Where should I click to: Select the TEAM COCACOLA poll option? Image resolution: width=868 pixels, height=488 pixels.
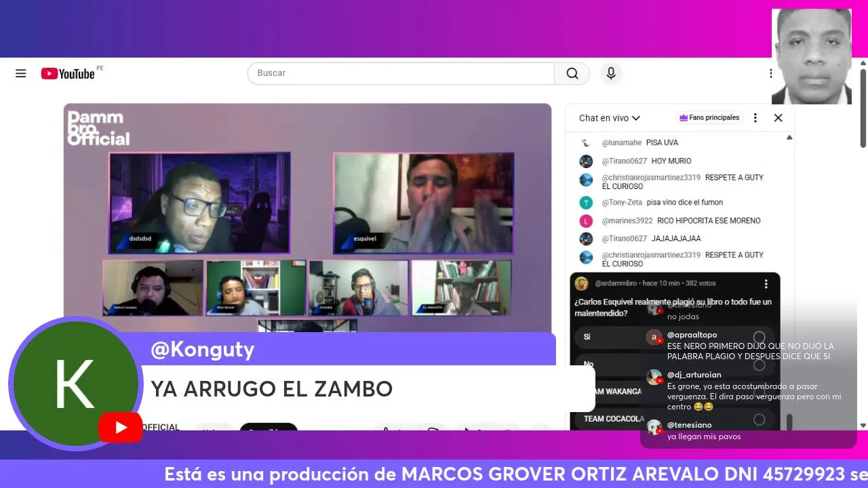coord(675,419)
